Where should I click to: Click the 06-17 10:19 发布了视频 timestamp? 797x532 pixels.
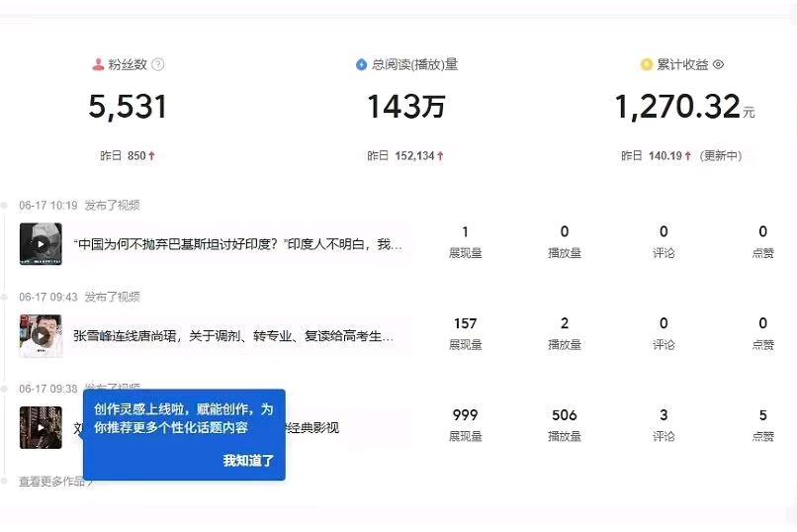79,206
